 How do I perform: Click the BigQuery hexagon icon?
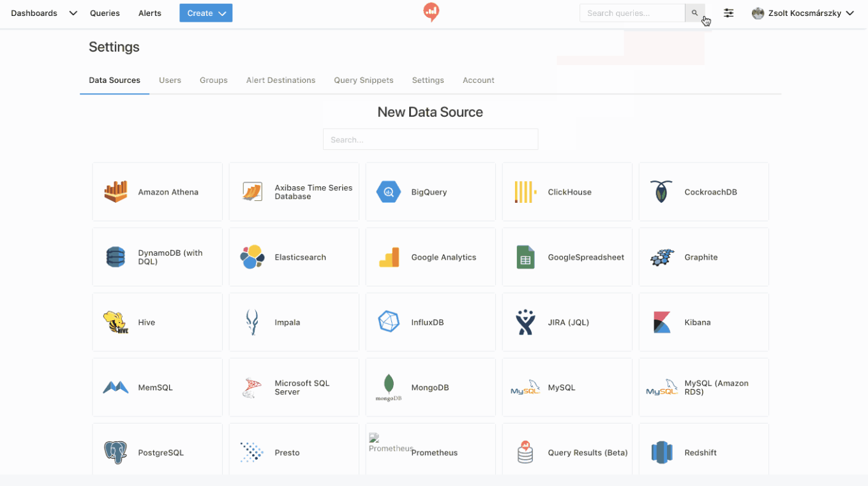click(x=389, y=191)
